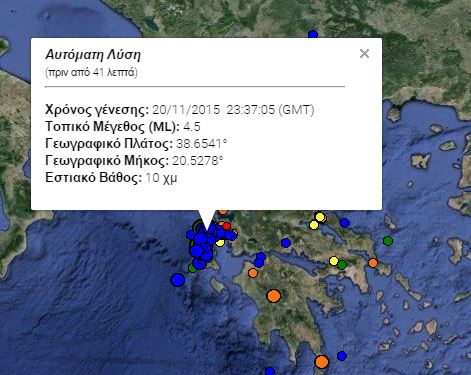Select the green marker southwest of Kefalonia cluster
Viewport: 471px width, 375px height.
pos(192,268)
